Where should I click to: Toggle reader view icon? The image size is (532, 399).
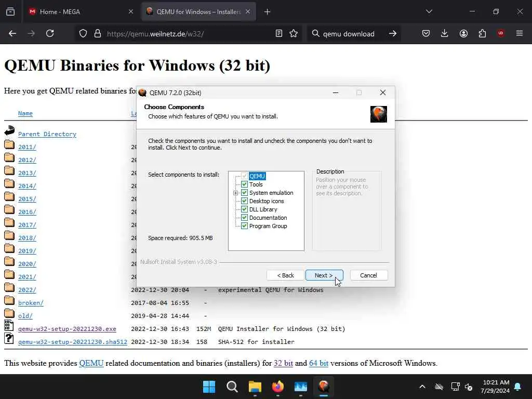279,34
